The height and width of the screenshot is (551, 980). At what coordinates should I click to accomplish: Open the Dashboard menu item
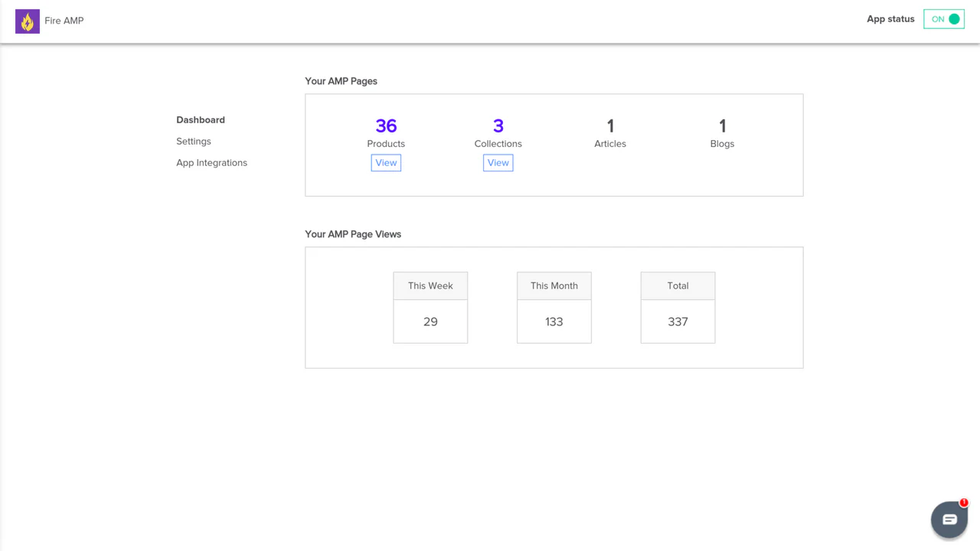tap(201, 120)
